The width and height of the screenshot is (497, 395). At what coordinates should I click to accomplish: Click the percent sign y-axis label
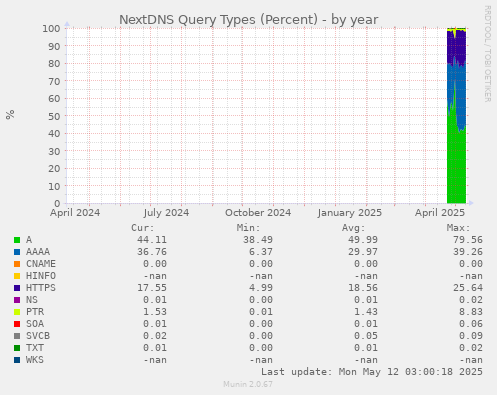coord(10,114)
